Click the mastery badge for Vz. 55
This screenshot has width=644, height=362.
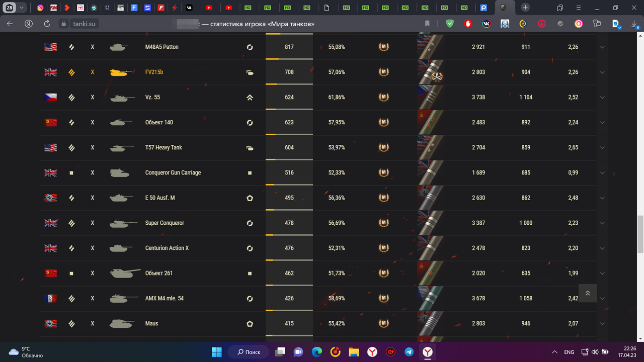[x=383, y=97]
